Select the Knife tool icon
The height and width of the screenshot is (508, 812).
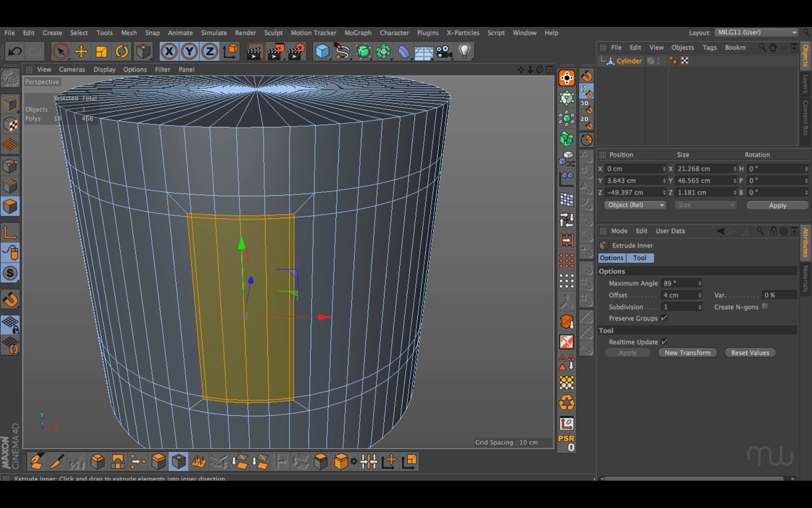click(57, 461)
